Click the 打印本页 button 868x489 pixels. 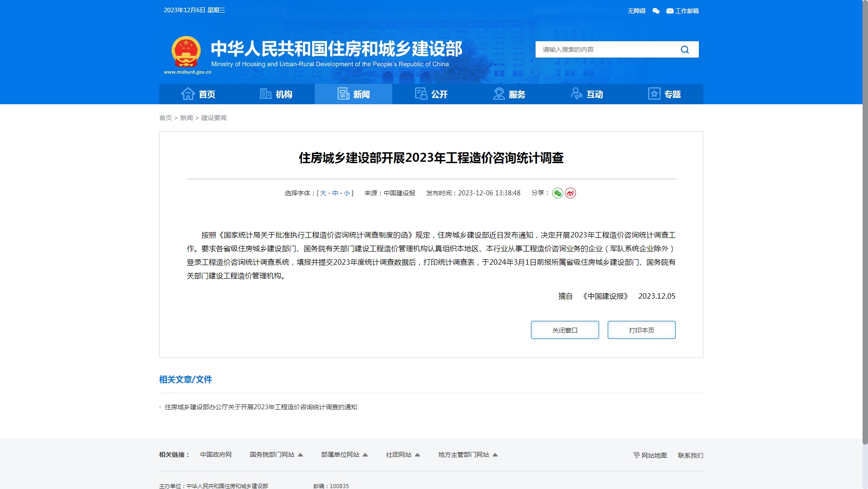(x=641, y=330)
